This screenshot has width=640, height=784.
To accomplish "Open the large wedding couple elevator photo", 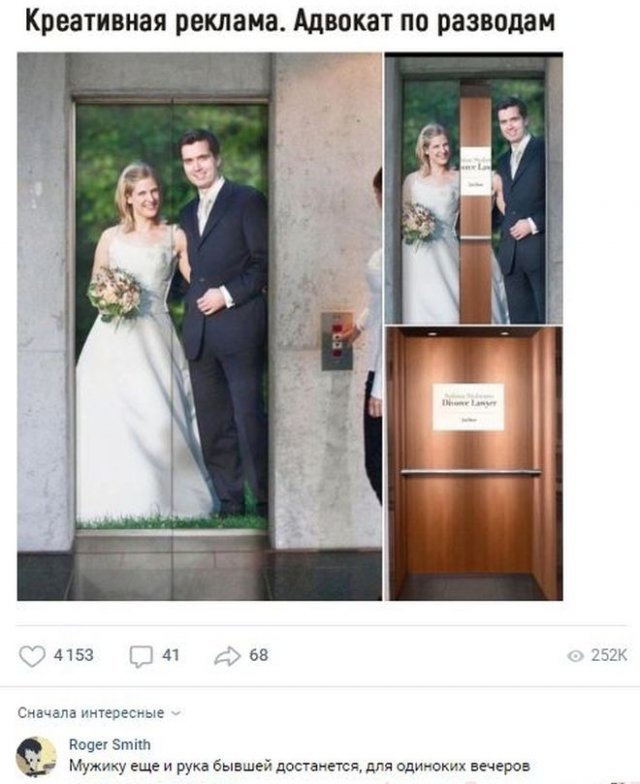I will [200, 326].
